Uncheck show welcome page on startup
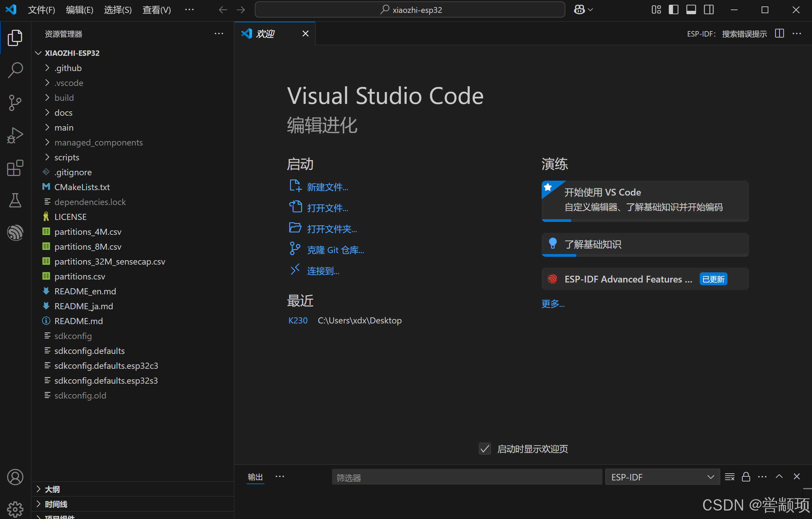The height and width of the screenshot is (519, 812). (485, 449)
